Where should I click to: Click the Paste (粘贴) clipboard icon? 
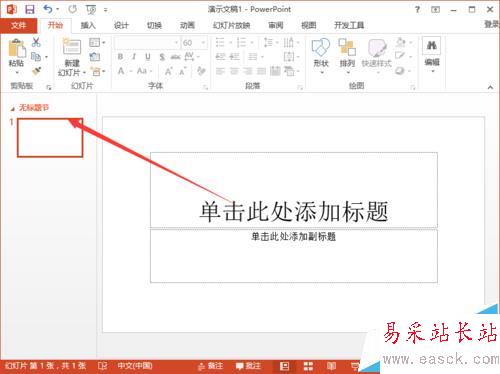[17, 49]
